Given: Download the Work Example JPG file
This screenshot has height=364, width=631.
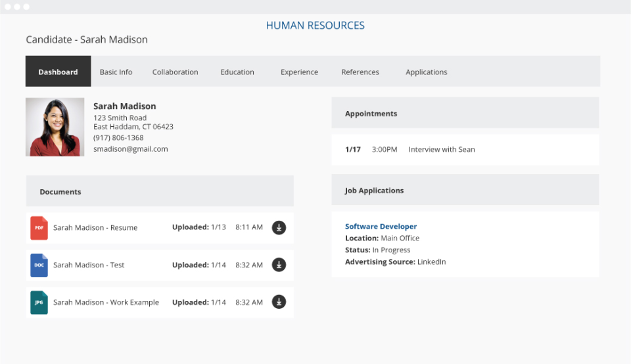Looking at the screenshot, I should point(279,302).
